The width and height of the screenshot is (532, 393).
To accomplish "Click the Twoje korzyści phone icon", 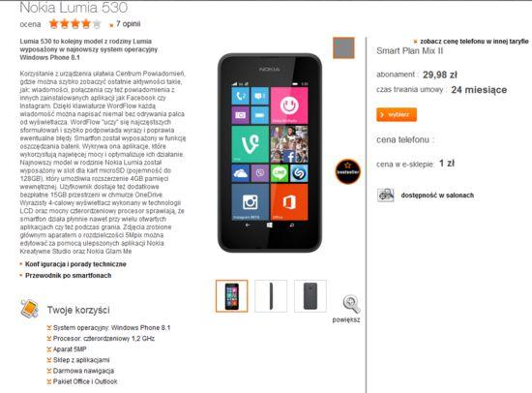I will pos(29,309).
